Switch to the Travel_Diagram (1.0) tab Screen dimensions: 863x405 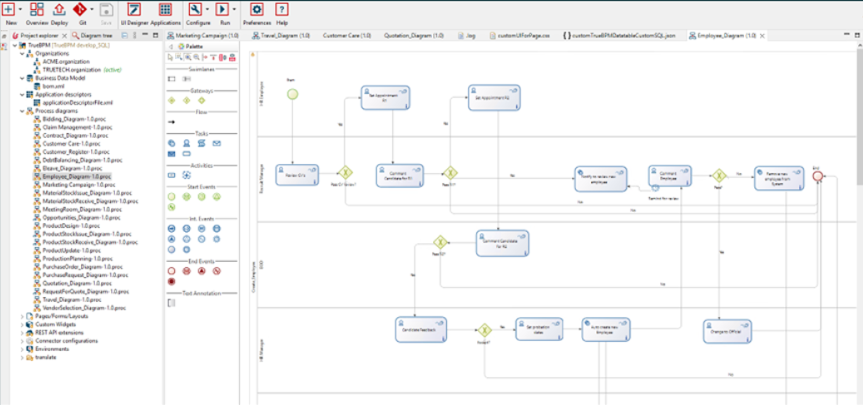pos(284,35)
